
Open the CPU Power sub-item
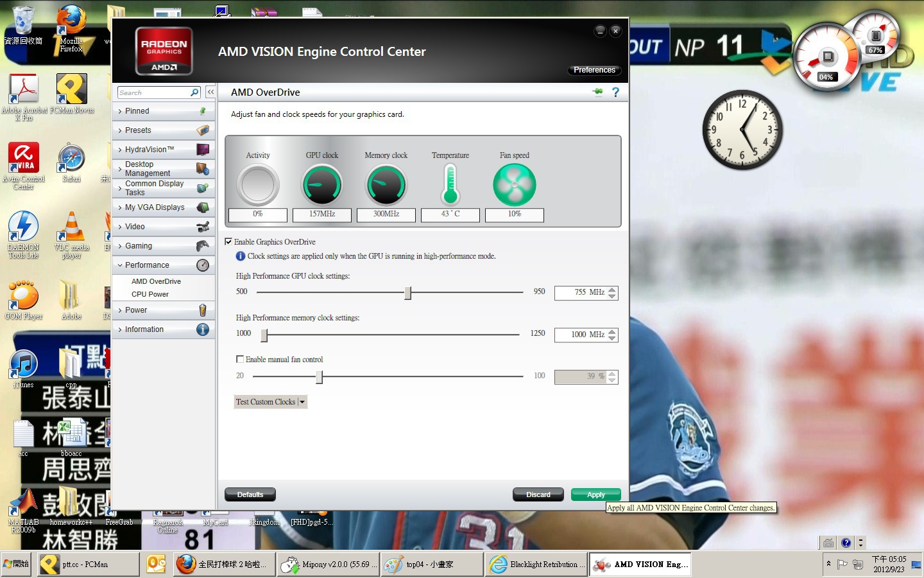[150, 294]
